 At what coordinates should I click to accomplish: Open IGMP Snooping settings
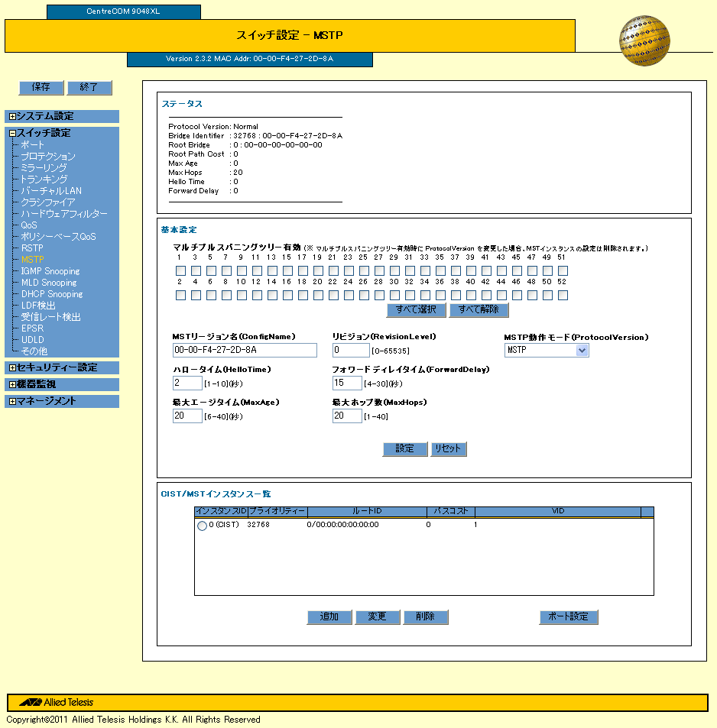[x=50, y=271]
